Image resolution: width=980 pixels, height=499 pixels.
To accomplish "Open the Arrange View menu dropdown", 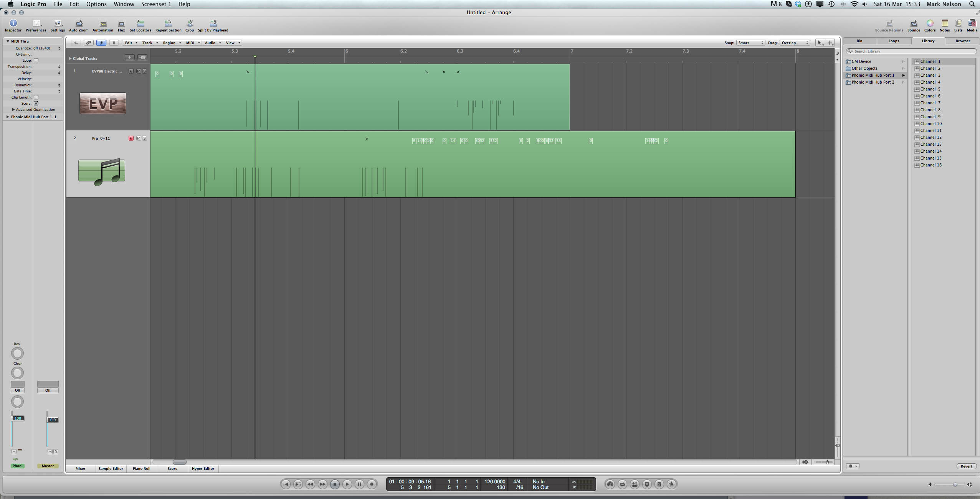I will tap(233, 43).
